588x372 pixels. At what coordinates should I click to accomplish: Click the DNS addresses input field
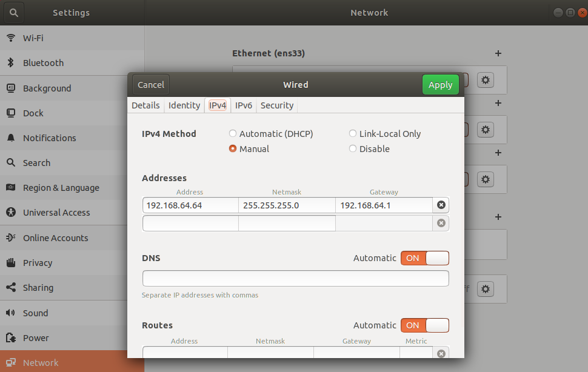point(295,278)
